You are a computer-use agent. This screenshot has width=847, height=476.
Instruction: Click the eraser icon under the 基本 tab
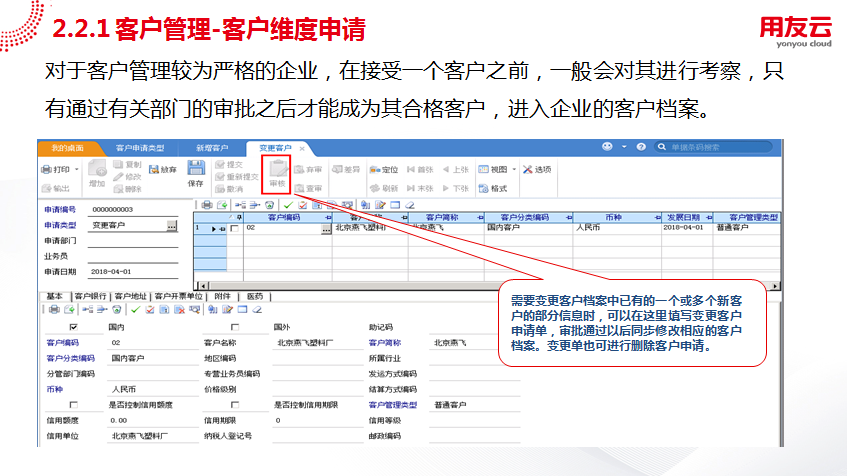[257, 310]
